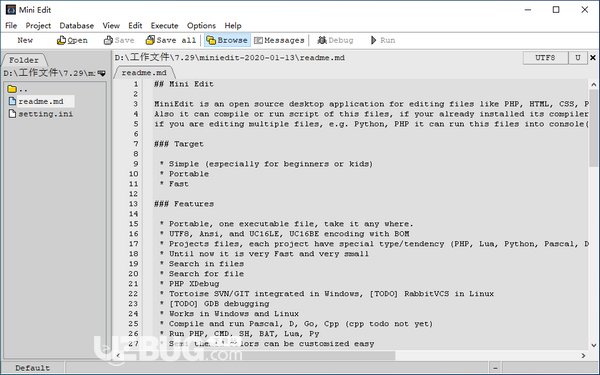Screen dimensions: 600x375
Task: Click the '* Search in files' line
Action: (202, 264)
